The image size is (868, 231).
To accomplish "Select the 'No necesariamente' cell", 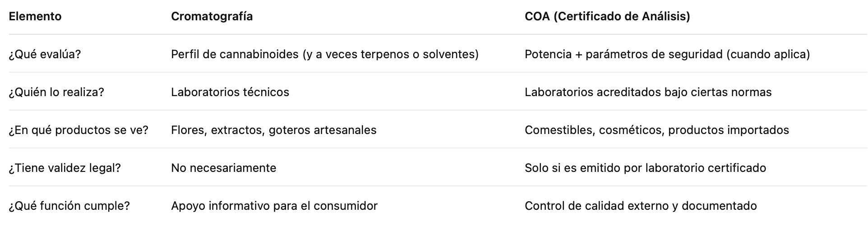I will 224,168.
